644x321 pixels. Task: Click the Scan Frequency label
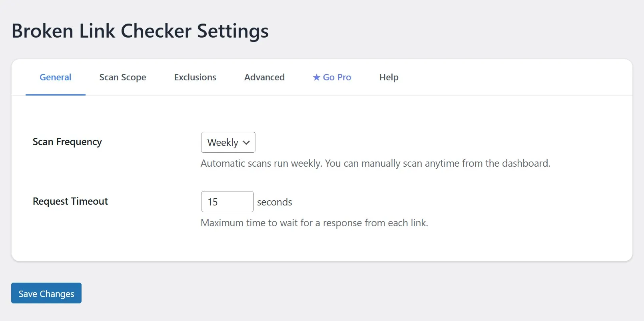67,142
